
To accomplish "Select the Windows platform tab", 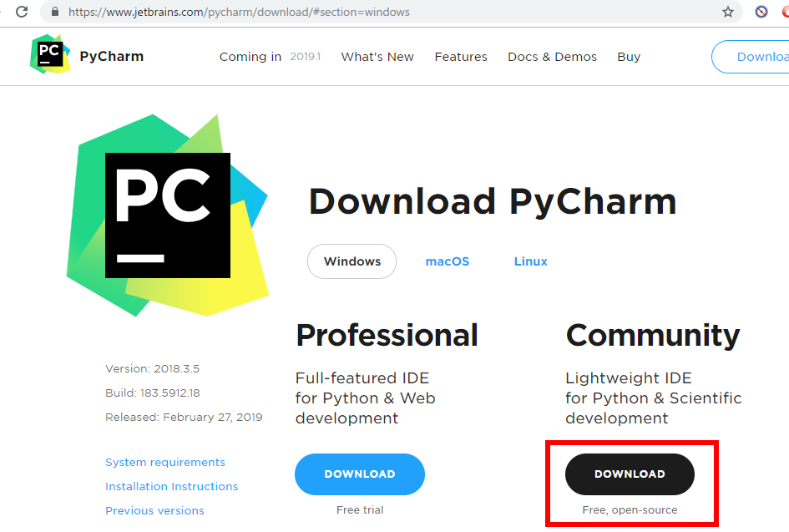I will 352,261.
